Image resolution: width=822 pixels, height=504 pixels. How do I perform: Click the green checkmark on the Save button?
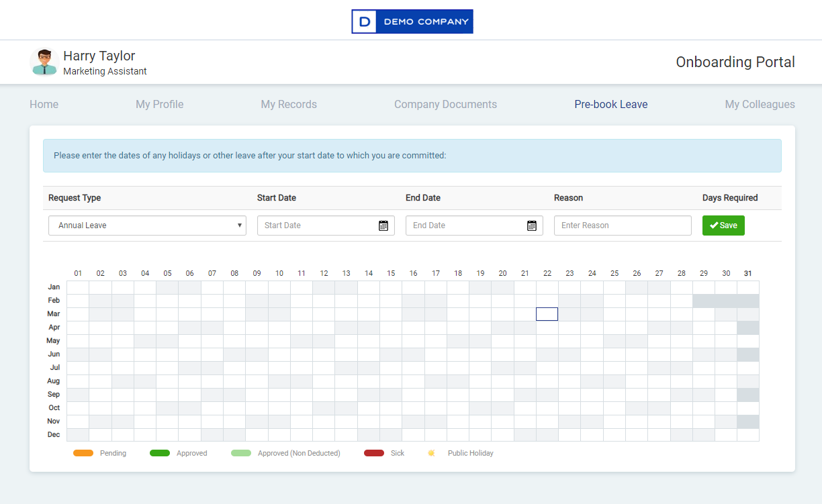coord(713,225)
